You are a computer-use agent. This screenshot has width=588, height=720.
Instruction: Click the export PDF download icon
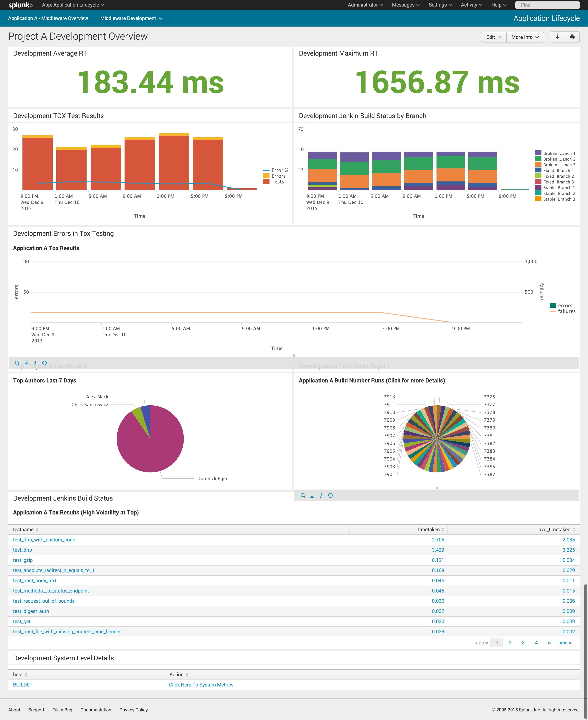click(x=557, y=37)
